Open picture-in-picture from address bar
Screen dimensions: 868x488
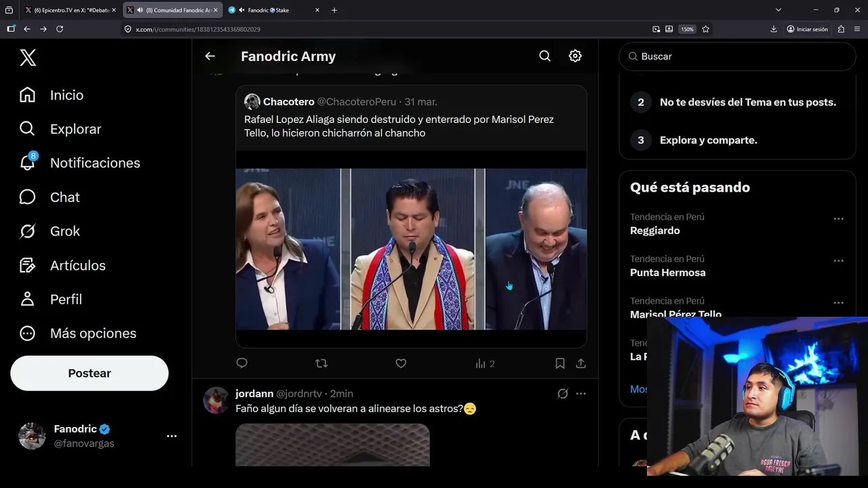point(656,29)
